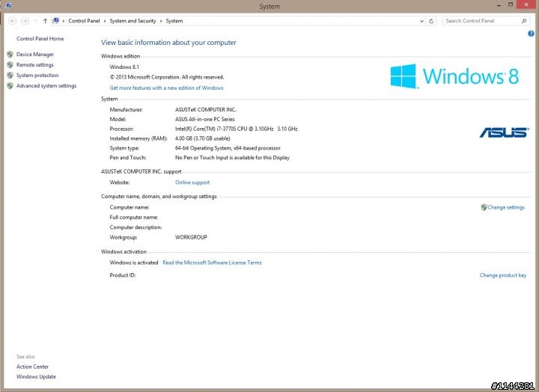Click the System window title bar icon
Screen dimensions: 539x392
click(8, 5)
